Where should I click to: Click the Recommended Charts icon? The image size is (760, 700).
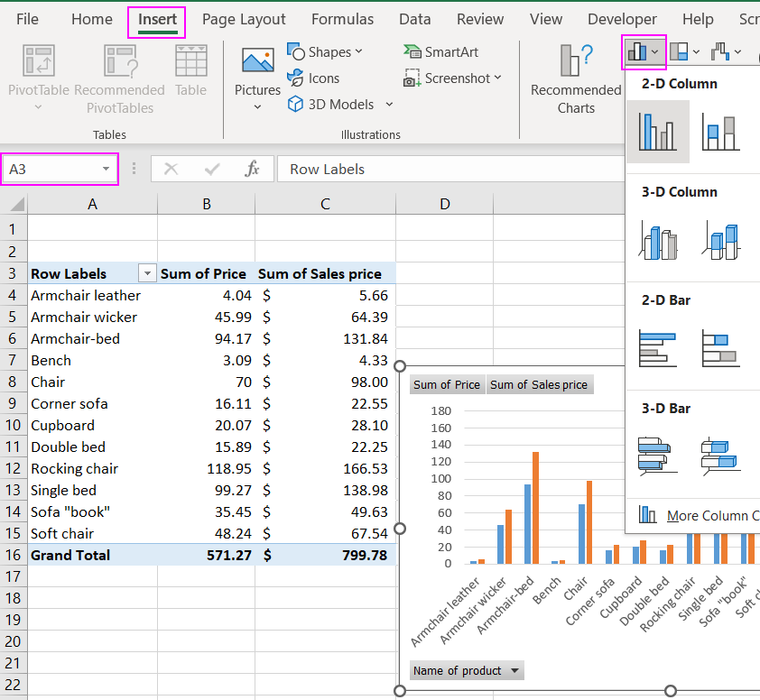click(x=575, y=61)
